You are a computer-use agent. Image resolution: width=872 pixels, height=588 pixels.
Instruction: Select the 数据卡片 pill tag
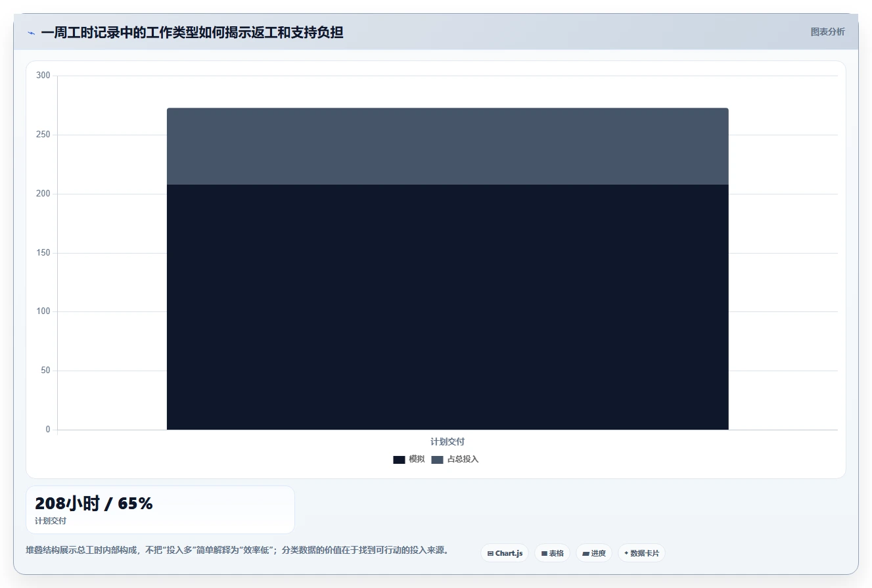[x=641, y=553]
